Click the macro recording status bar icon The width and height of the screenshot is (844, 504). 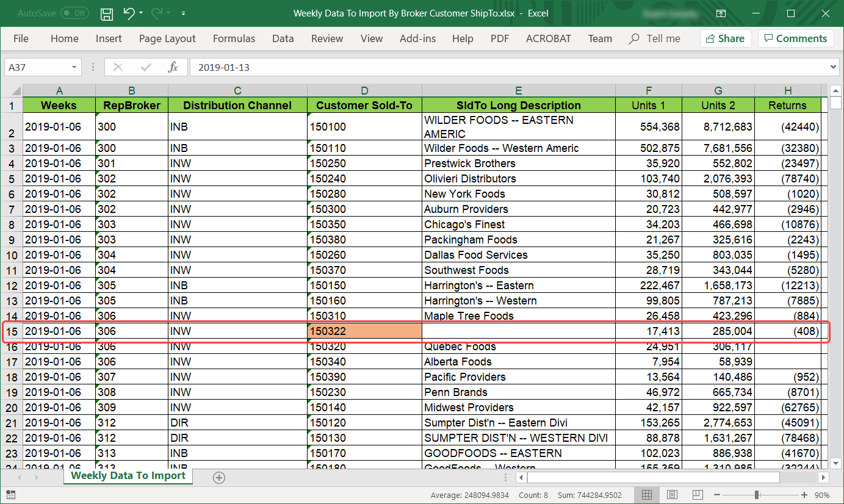click(x=10, y=494)
